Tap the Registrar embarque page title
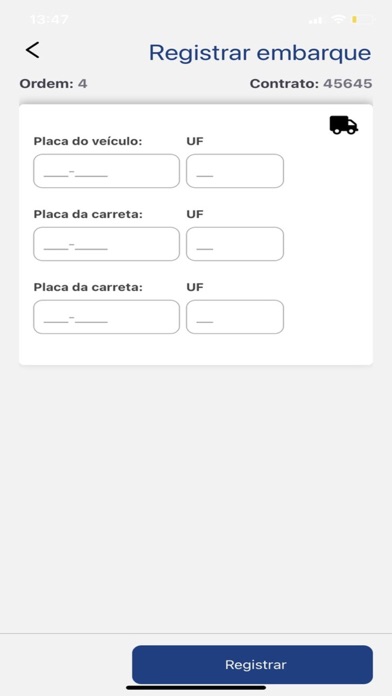 tap(260, 52)
